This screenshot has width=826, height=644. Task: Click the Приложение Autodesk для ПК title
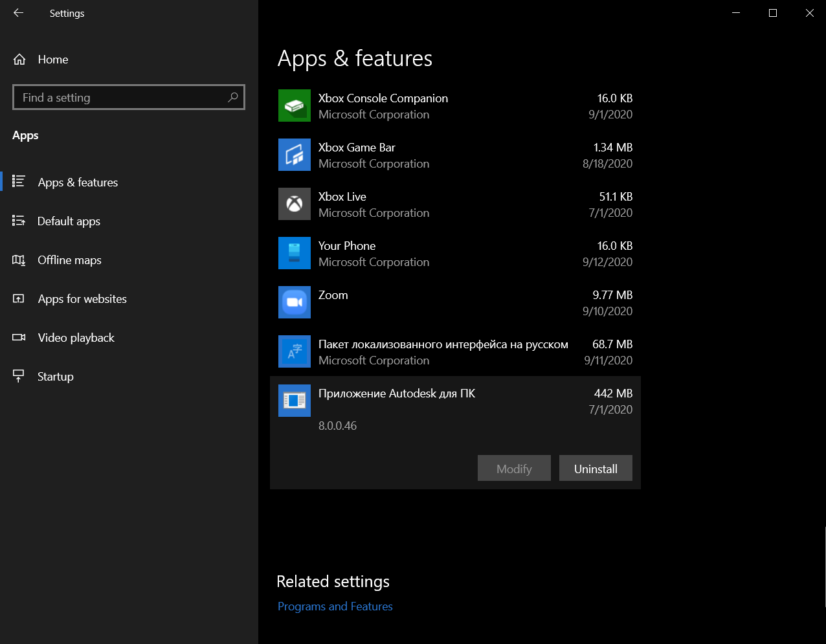[x=397, y=394]
